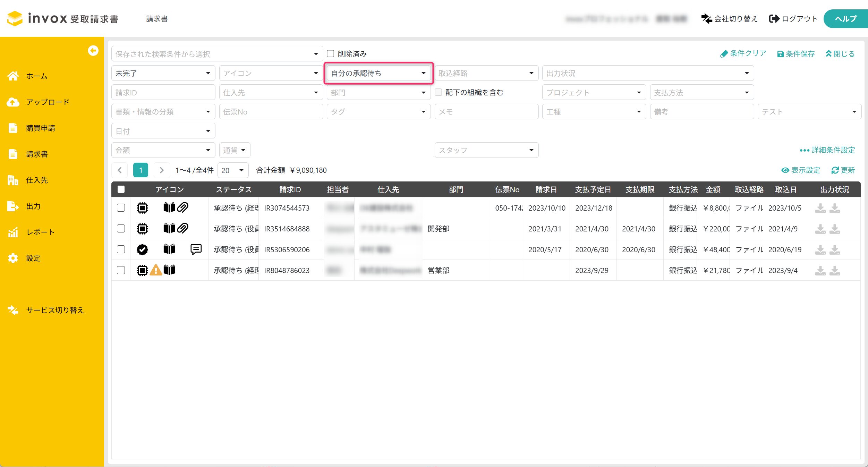This screenshot has width=868, height=467.
Task: Collapse the sidebar with the arrow icon
Action: pyautogui.click(x=93, y=51)
